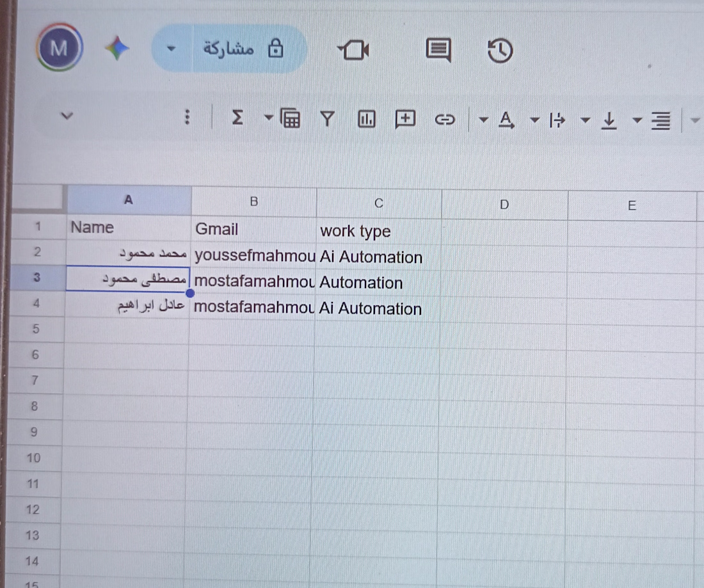Select the row 3 header
This screenshot has height=588, width=704.
click(37, 278)
